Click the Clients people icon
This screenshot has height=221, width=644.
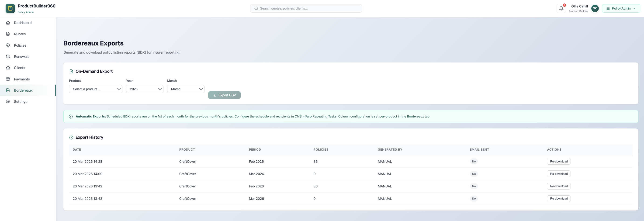8,68
